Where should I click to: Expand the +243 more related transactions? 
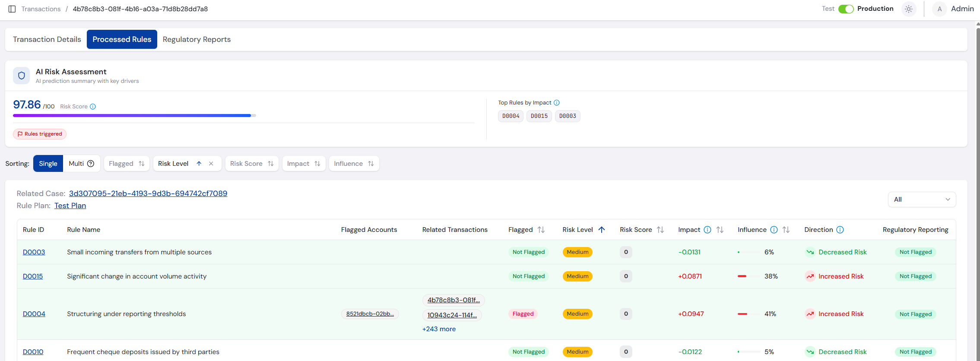[x=439, y=329]
